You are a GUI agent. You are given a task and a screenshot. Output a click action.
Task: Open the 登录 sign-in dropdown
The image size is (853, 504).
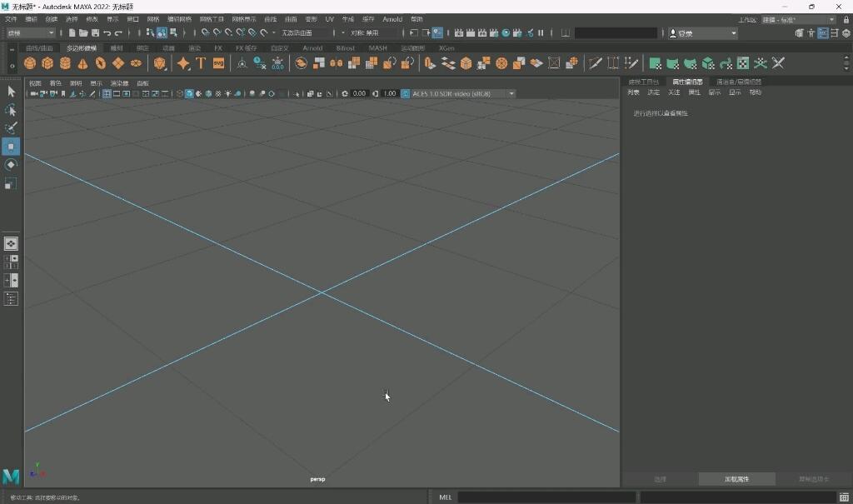703,33
